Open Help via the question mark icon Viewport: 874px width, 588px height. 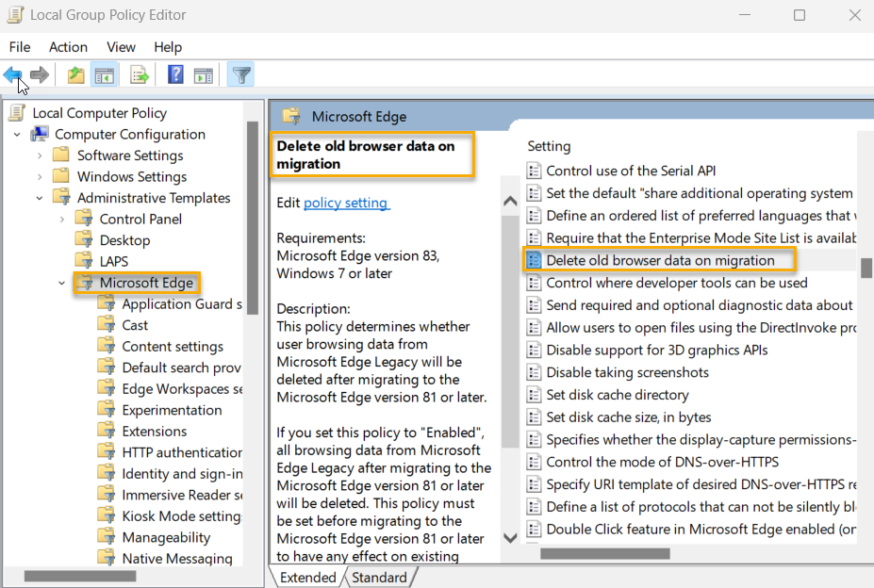pyautogui.click(x=175, y=75)
